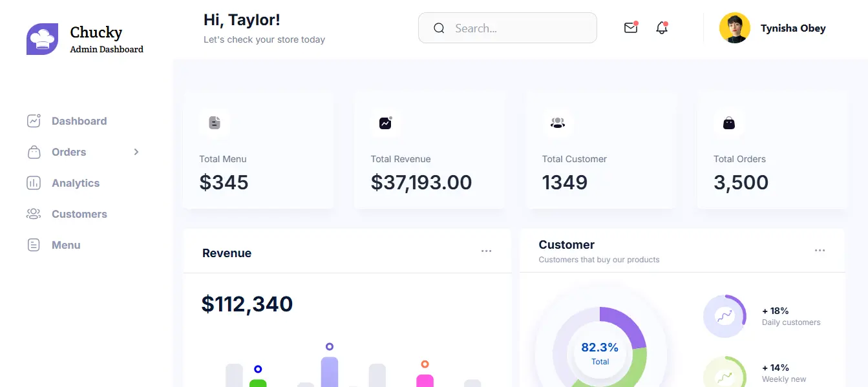This screenshot has width=868, height=387.
Task: Open Analytics in sidebar
Action: pyautogui.click(x=76, y=183)
